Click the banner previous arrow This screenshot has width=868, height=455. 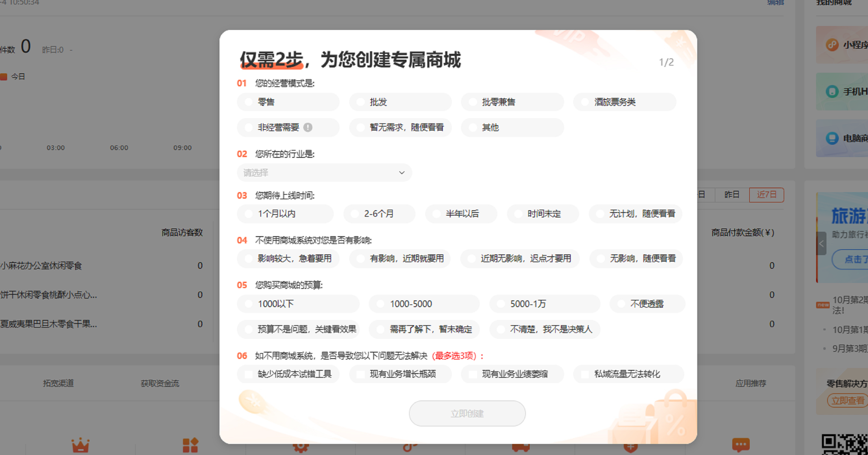pos(821,244)
